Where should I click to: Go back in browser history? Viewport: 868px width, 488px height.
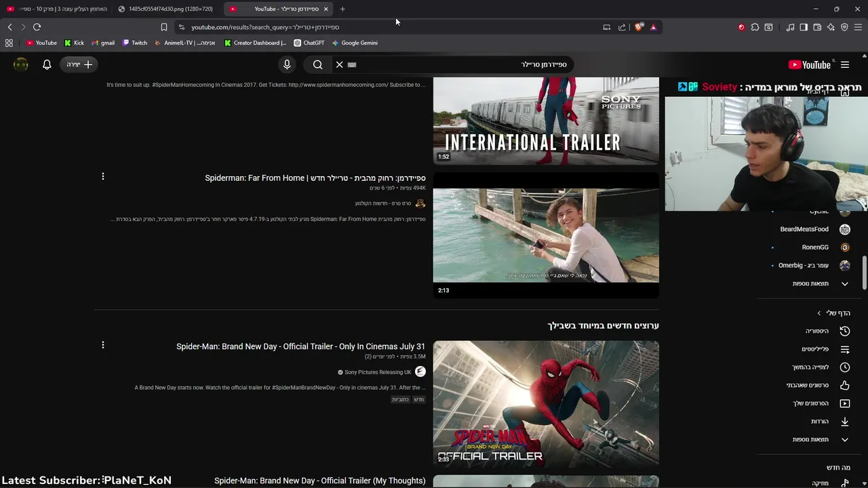click(9, 27)
